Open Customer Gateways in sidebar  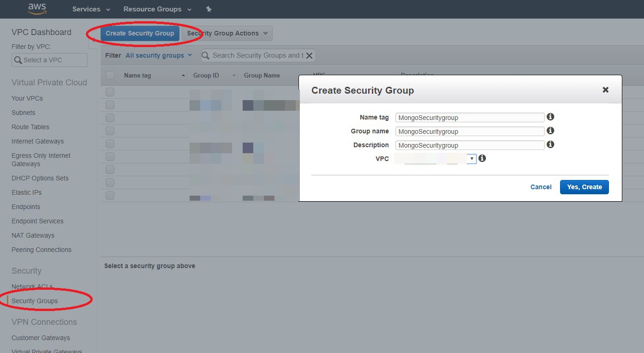pos(41,338)
